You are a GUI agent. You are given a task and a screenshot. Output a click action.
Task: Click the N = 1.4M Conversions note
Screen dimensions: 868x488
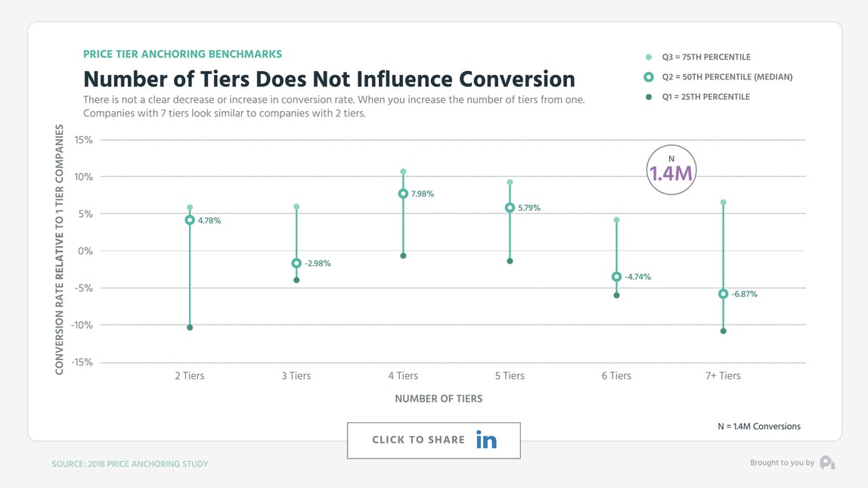click(x=758, y=426)
